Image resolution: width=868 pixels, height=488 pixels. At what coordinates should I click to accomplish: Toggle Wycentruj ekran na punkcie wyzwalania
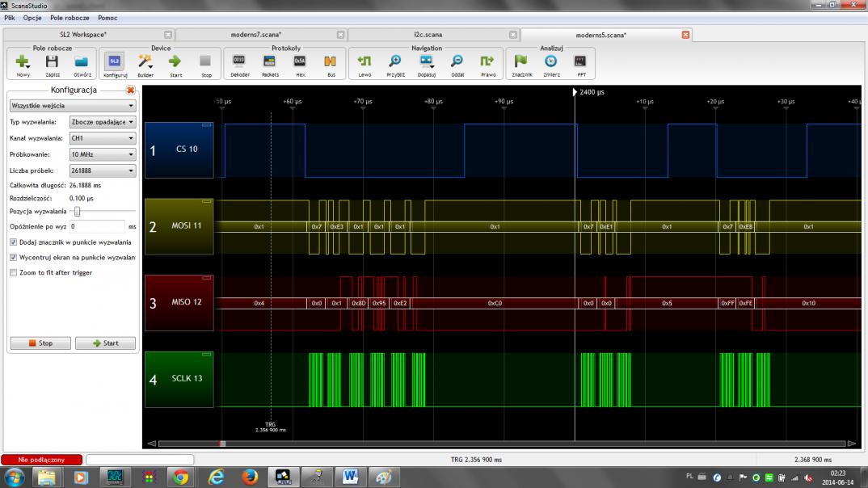pos(13,258)
